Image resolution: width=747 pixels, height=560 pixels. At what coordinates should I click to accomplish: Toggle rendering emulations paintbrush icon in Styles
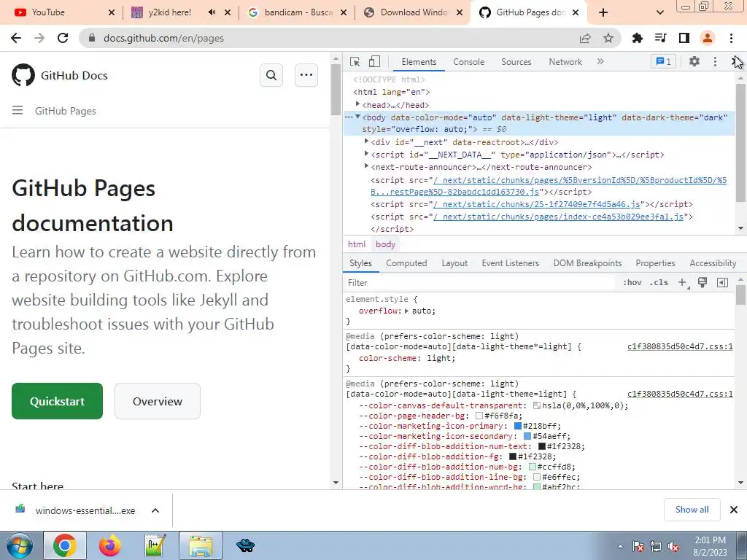point(703,282)
